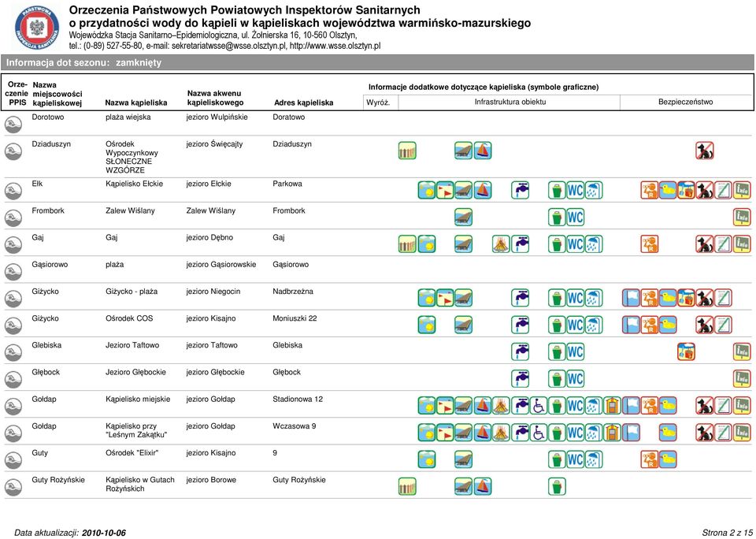Screen dimensions: 756x539
Task: Click the PPIS status icon for Frombork
Action: [x=13, y=217]
